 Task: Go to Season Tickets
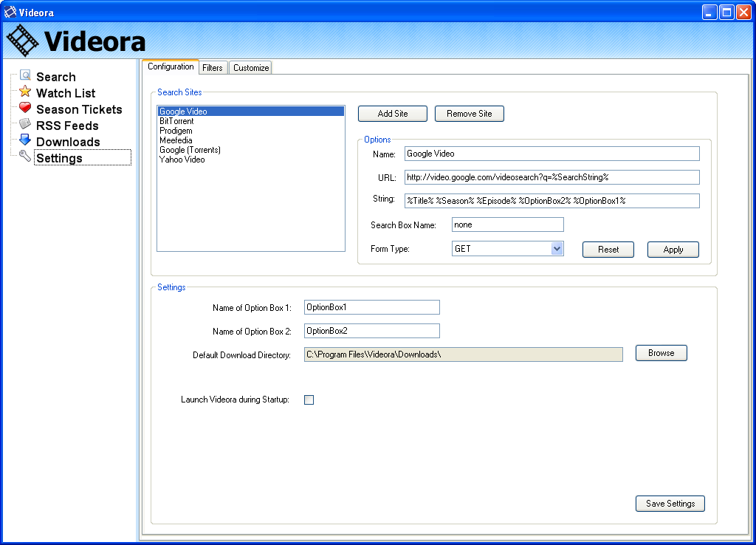pyautogui.click(x=79, y=109)
